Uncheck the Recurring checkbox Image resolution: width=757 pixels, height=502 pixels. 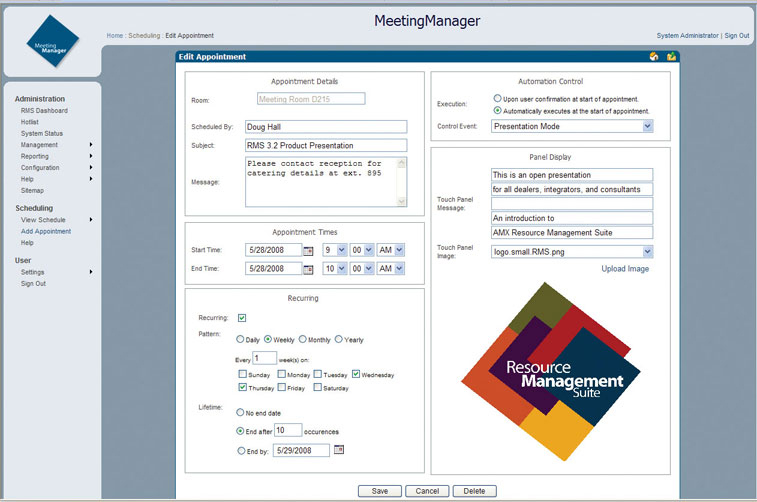click(242, 318)
